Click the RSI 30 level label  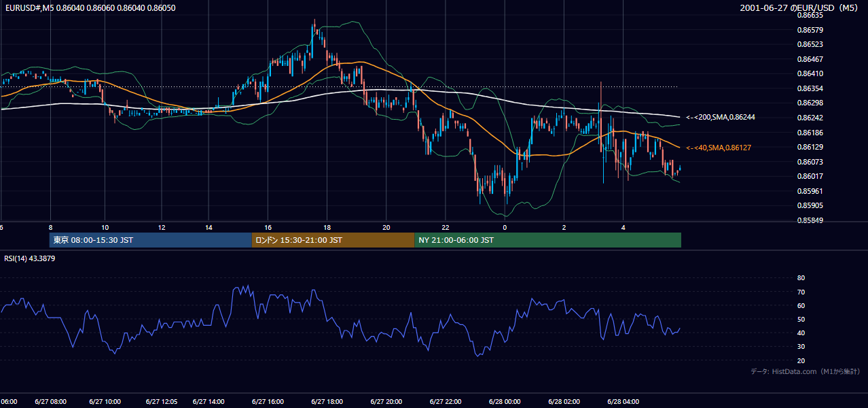click(x=801, y=346)
